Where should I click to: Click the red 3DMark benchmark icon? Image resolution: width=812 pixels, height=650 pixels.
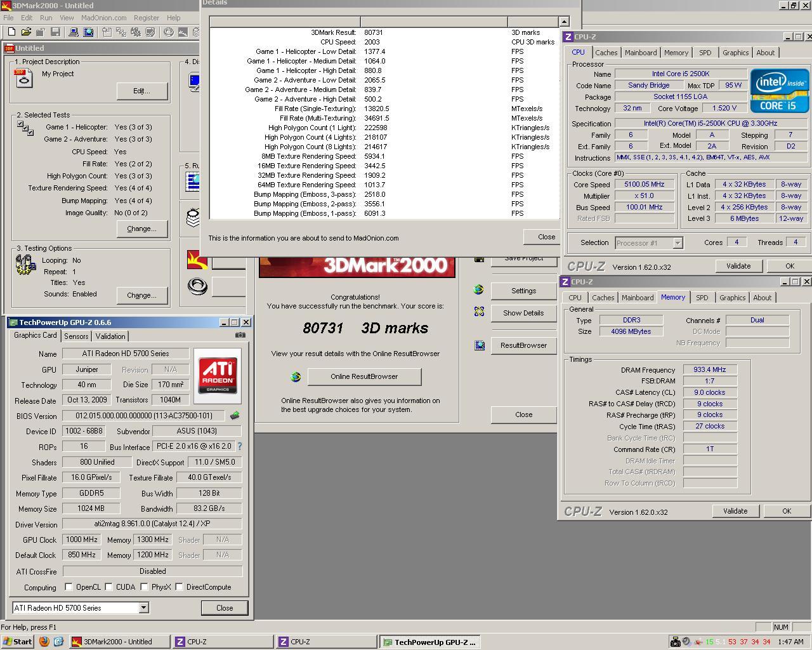coord(197,260)
